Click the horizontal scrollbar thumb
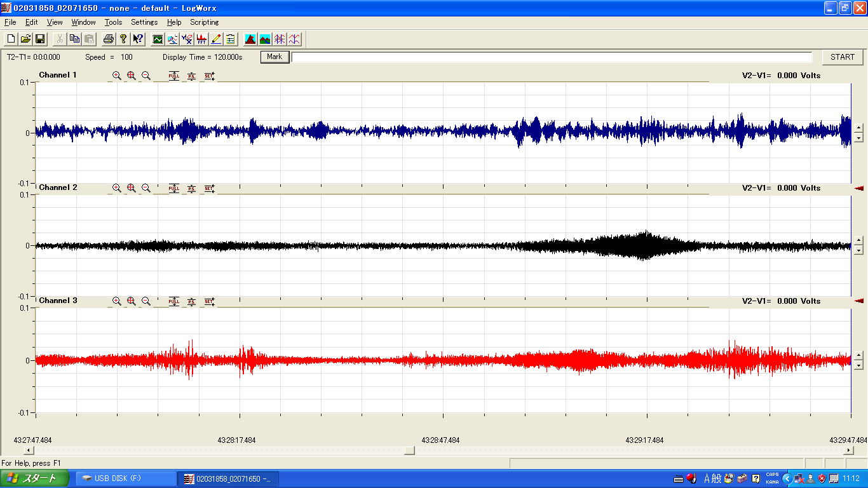 [x=409, y=451]
